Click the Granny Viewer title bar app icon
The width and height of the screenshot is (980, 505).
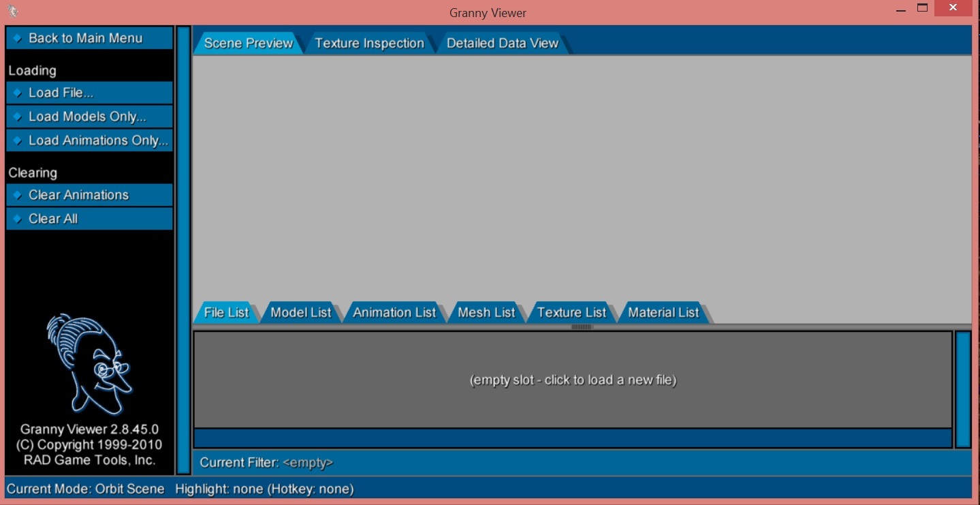(x=13, y=12)
